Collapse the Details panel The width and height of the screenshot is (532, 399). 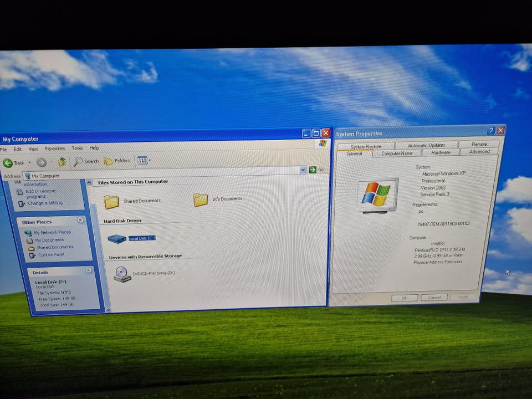[x=89, y=270]
